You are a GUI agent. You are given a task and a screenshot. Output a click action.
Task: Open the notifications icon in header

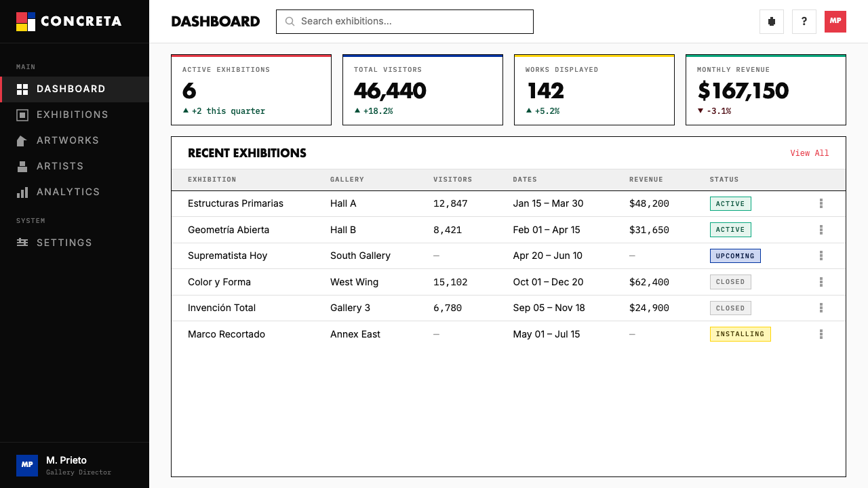(x=772, y=22)
